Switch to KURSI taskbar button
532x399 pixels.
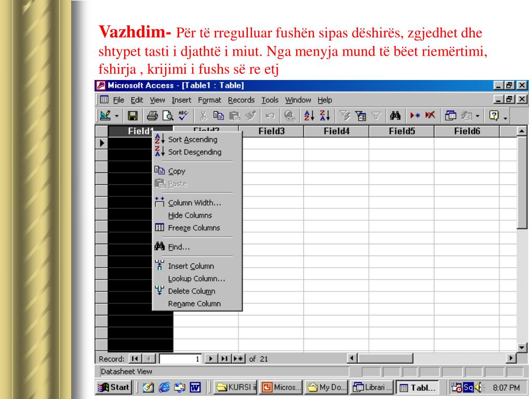(x=235, y=387)
